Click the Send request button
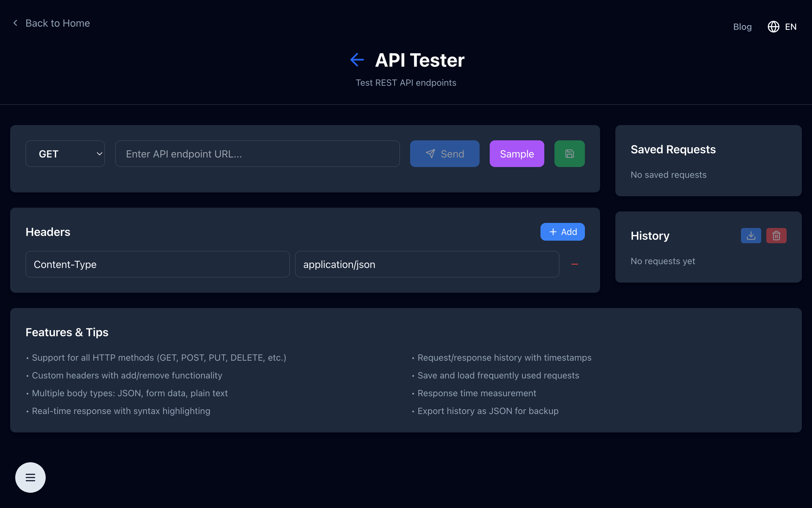The height and width of the screenshot is (508, 812). tap(445, 154)
